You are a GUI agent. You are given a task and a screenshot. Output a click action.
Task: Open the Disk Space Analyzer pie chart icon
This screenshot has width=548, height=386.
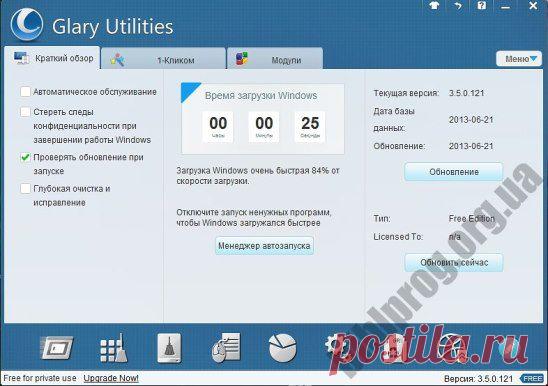[x=283, y=348]
